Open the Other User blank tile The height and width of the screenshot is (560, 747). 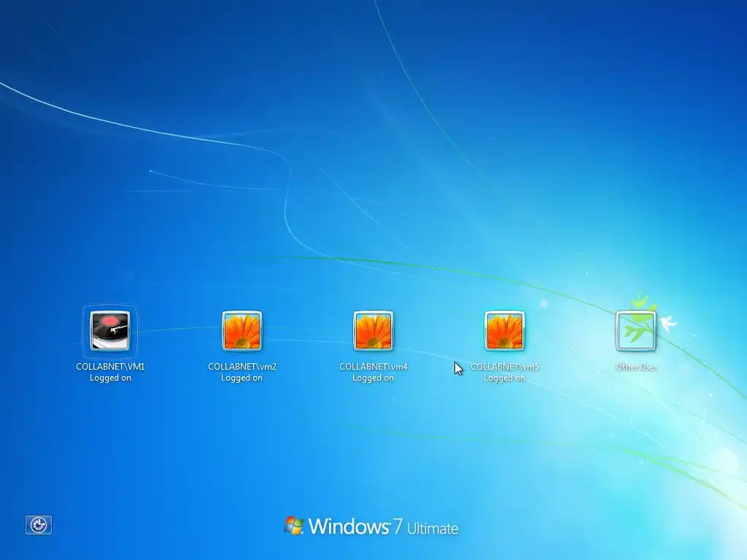636,330
